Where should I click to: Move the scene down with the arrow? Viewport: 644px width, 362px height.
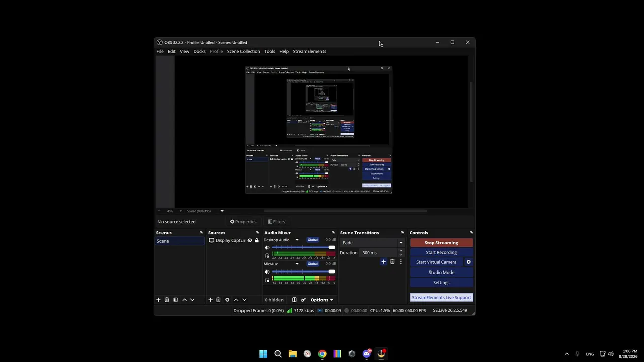pos(192,300)
